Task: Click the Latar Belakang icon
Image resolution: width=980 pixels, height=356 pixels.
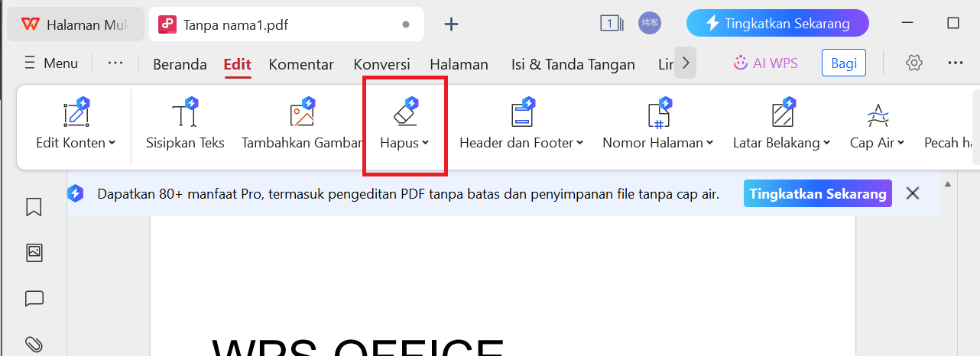Action: tap(782, 115)
